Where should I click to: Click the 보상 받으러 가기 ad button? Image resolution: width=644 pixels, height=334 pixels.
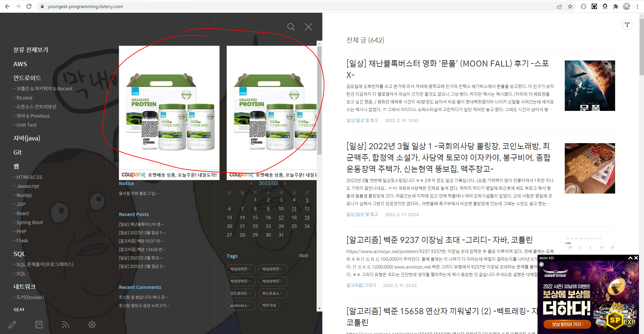pos(567,324)
